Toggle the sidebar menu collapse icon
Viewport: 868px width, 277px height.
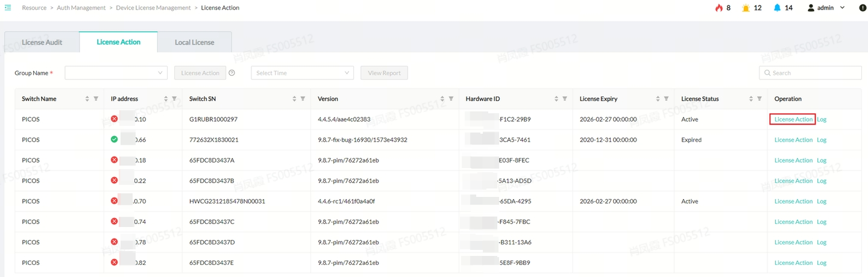tap(8, 8)
